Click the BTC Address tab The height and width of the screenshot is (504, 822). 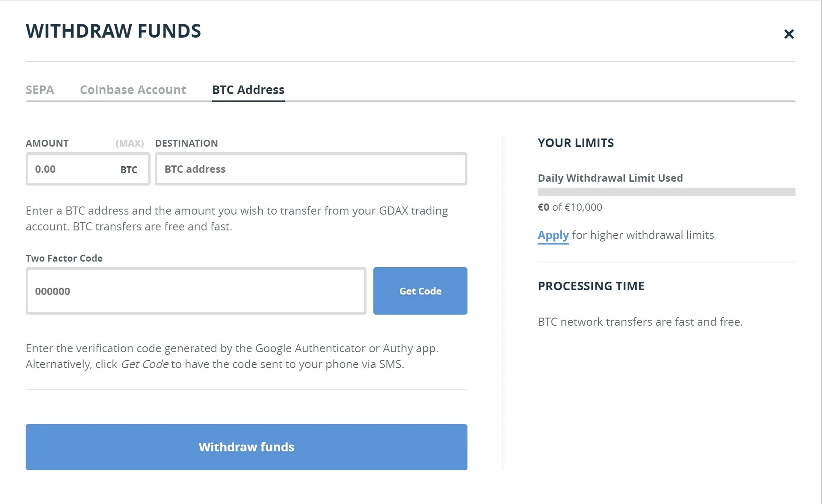click(x=248, y=89)
